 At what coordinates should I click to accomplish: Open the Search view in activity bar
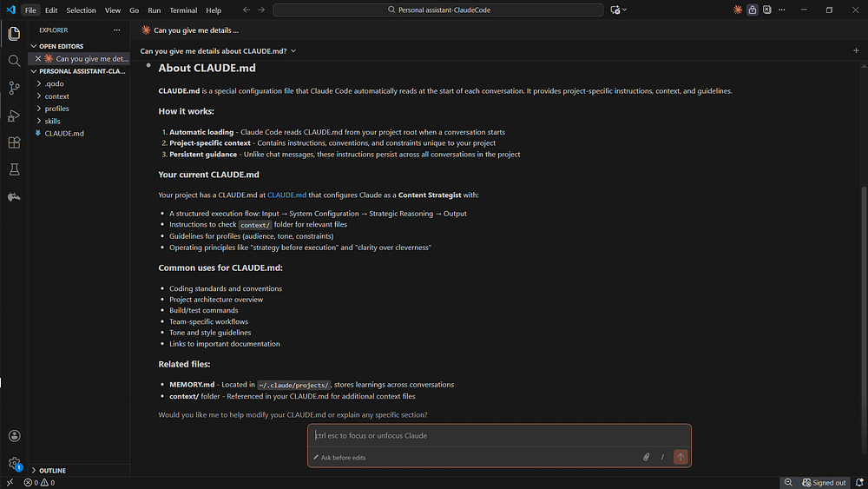(x=15, y=61)
